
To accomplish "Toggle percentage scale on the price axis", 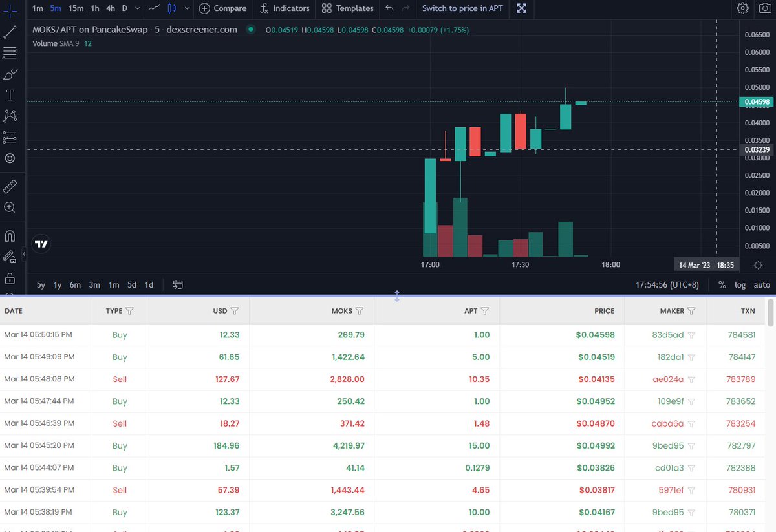I will click(722, 284).
